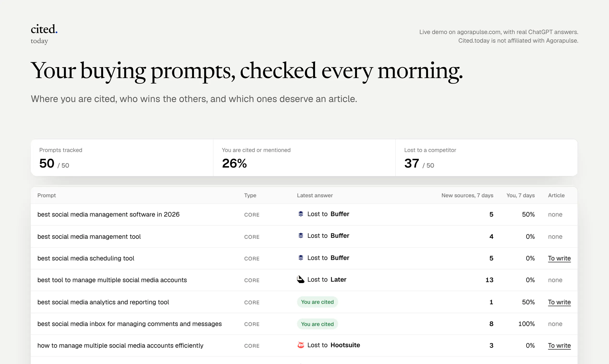The height and width of the screenshot is (364, 609).
Task: Click the Article column header
Action: [556, 195]
